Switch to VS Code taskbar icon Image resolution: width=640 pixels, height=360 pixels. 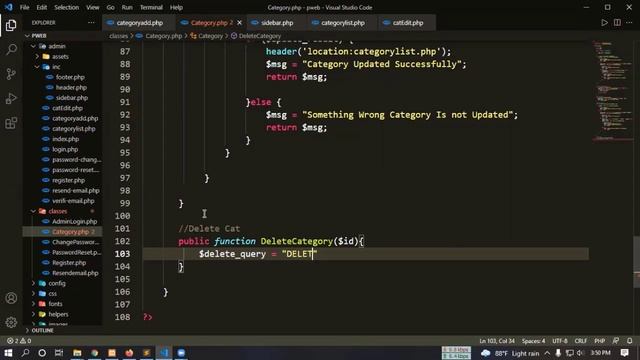click(164, 353)
